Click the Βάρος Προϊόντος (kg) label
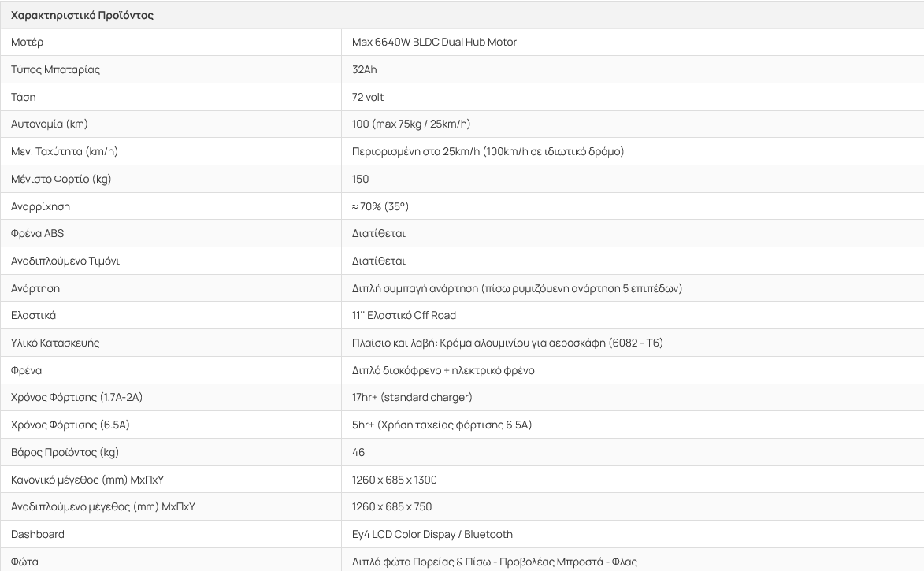The image size is (924, 571). tap(65, 452)
